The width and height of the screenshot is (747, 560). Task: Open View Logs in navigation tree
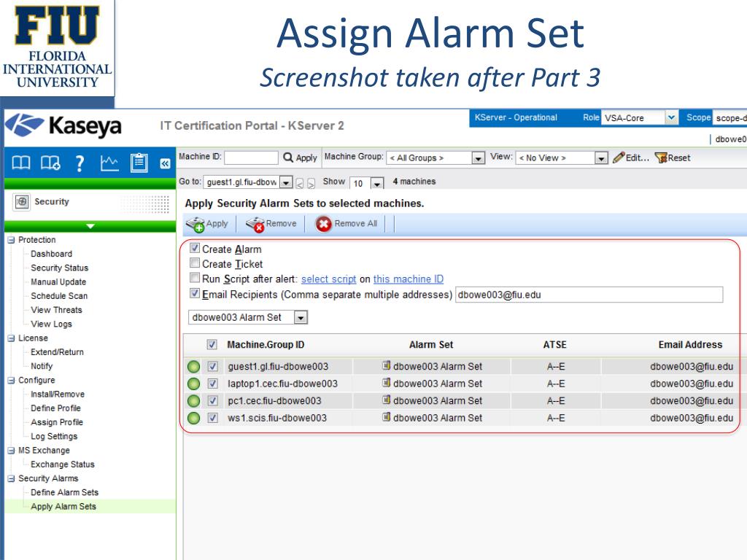pyautogui.click(x=52, y=324)
